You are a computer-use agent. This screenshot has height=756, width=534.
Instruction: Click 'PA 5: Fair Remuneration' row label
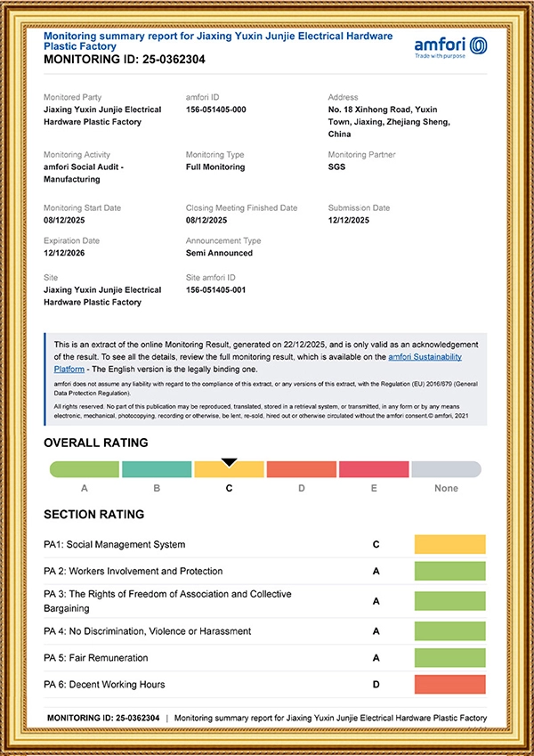coord(96,658)
